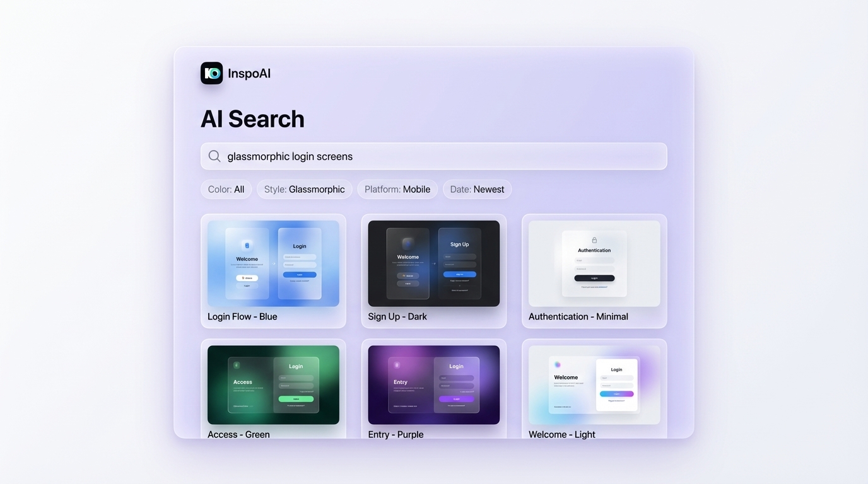Click the gradient orb icon in Welcome - Light preview
This screenshot has width=868, height=484.
557,366
